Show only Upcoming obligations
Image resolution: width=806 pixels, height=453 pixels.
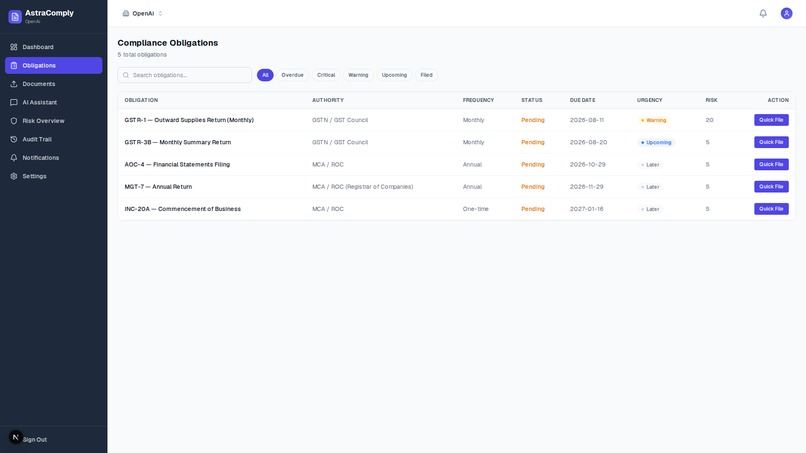tap(394, 75)
